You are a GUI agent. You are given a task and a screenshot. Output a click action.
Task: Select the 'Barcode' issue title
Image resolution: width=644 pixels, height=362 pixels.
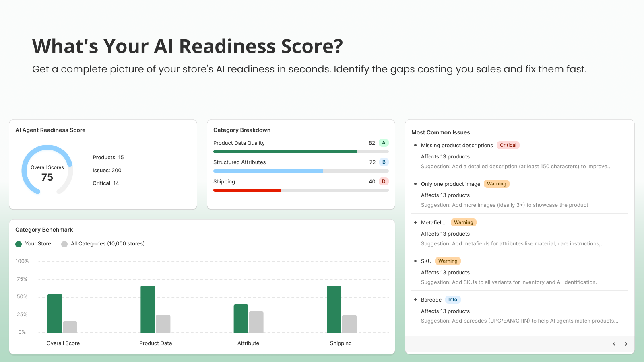[431, 300]
